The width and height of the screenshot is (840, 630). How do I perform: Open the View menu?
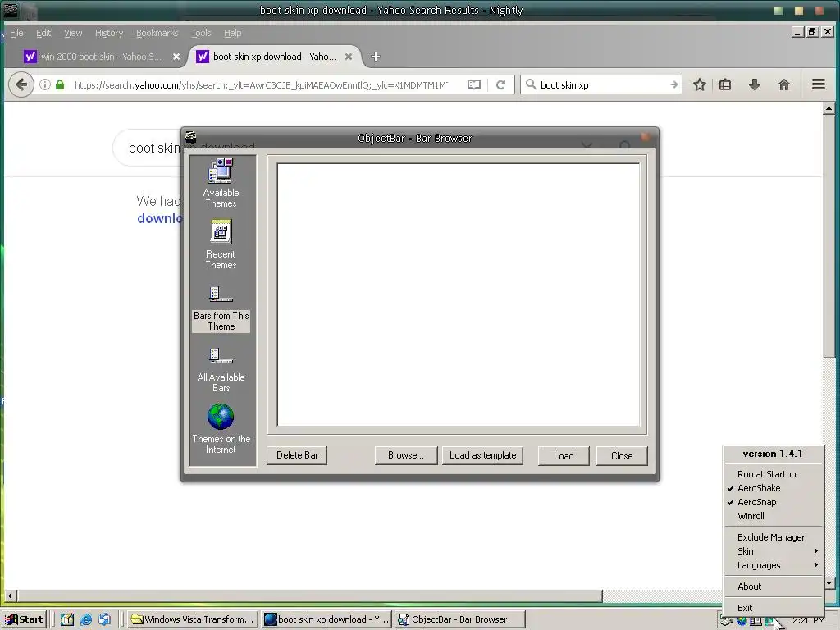point(73,33)
